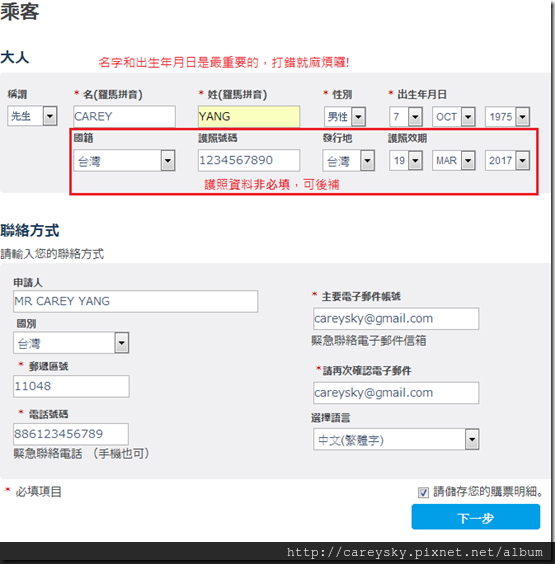Click the 護照效期 passport expiry label
Viewport: 555px width, 564px height.
tap(407, 138)
